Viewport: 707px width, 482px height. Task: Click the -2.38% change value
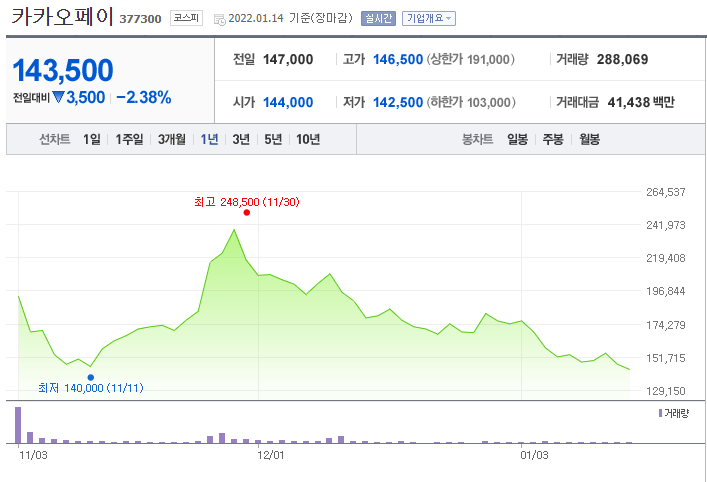coord(143,97)
